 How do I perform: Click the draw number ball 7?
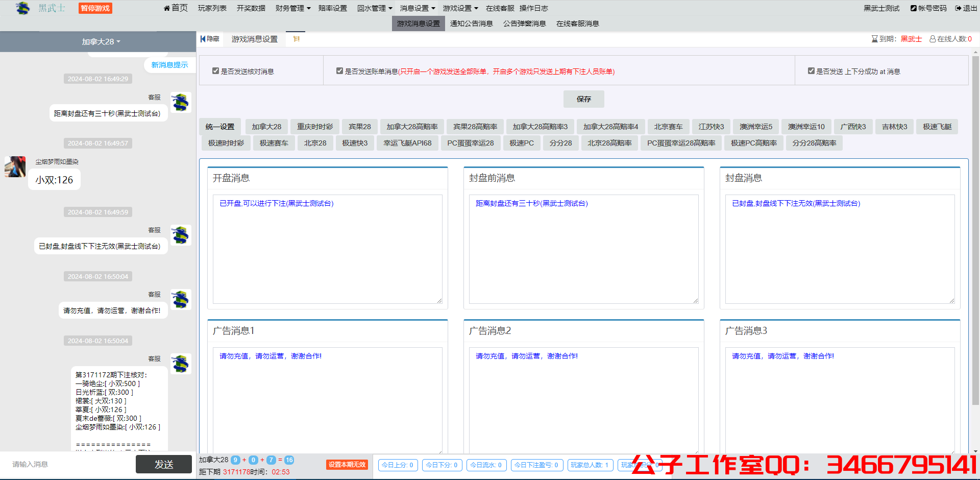pyautogui.click(x=271, y=460)
